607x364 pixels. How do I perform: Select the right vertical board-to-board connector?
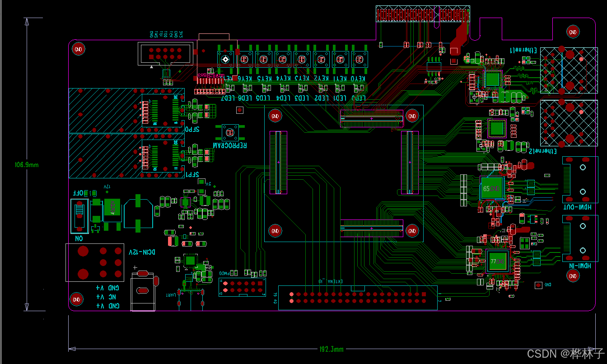pos(410,163)
